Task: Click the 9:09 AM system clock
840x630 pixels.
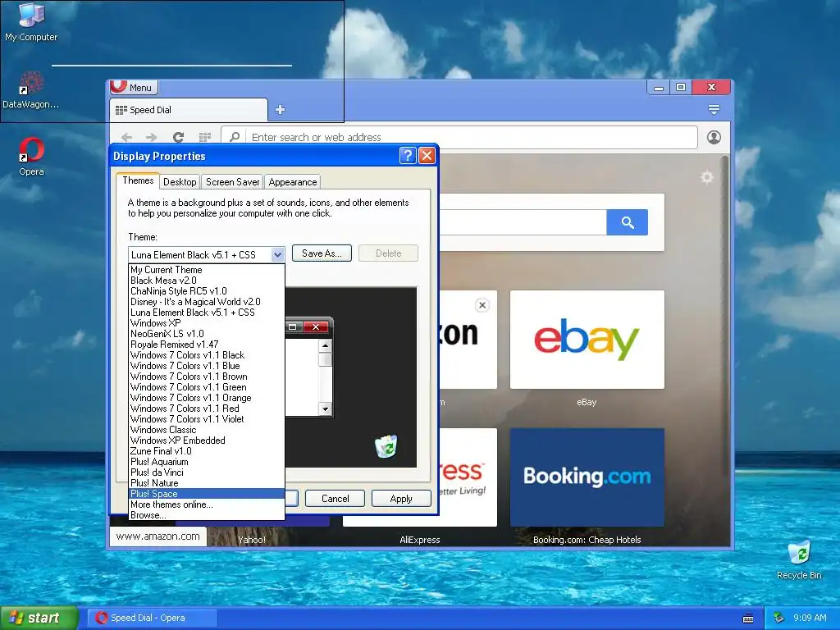Action: (810, 618)
